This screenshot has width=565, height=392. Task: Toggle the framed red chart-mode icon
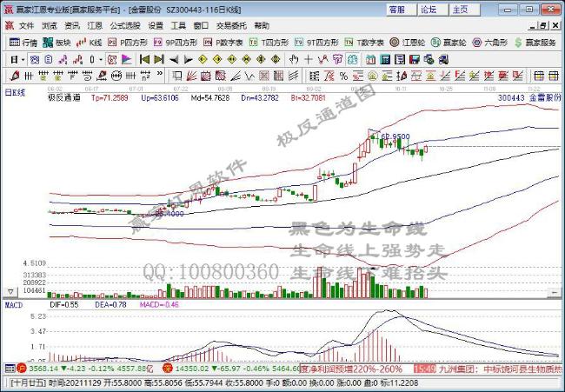click(x=112, y=59)
